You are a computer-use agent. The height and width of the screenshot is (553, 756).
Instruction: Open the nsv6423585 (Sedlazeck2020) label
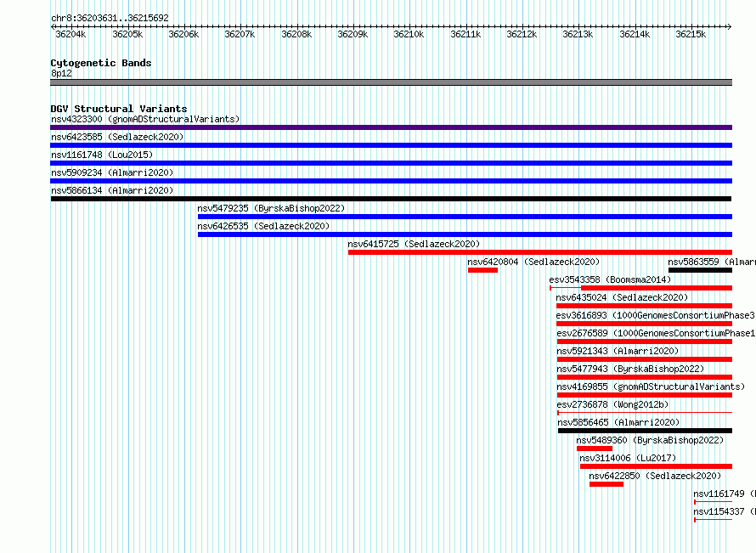117,137
